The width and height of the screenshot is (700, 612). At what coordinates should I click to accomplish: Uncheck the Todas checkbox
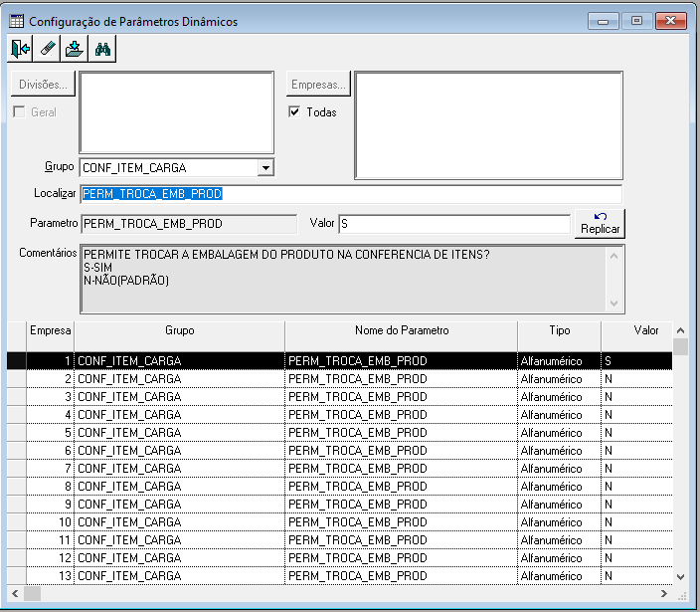click(294, 111)
